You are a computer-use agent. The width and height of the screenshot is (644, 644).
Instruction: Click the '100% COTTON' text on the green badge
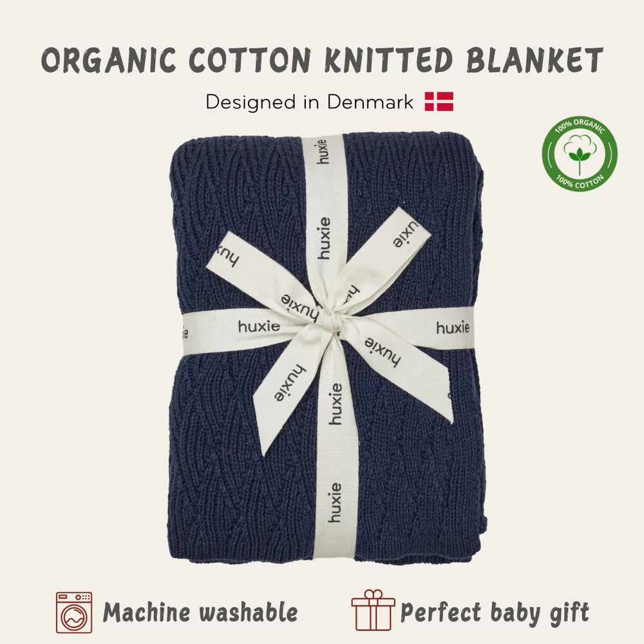[x=580, y=182]
